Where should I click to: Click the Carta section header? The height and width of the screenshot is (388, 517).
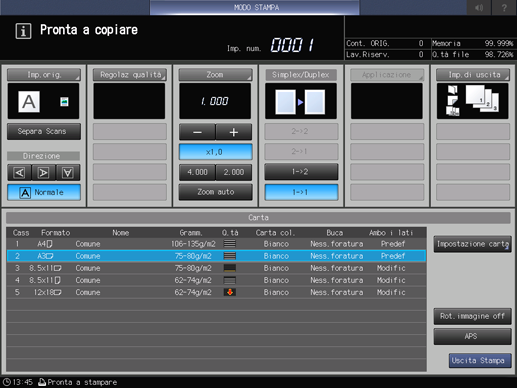coord(258,218)
